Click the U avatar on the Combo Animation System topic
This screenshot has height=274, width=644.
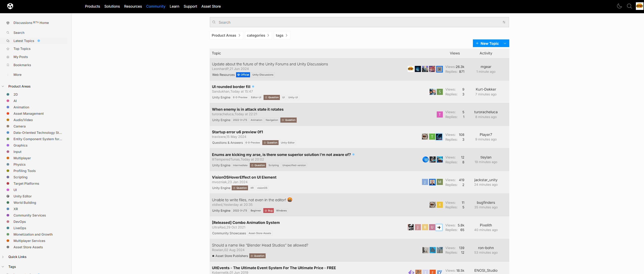(x=432, y=227)
